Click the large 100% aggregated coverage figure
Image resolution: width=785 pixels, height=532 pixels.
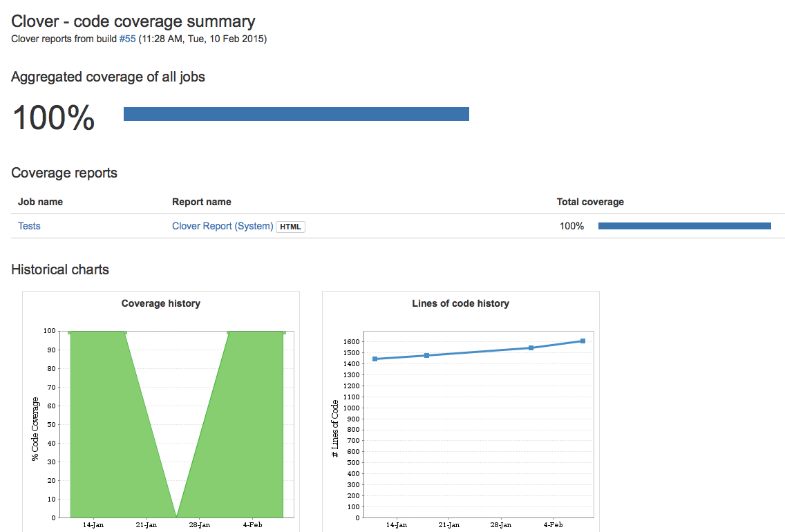click(x=53, y=117)
